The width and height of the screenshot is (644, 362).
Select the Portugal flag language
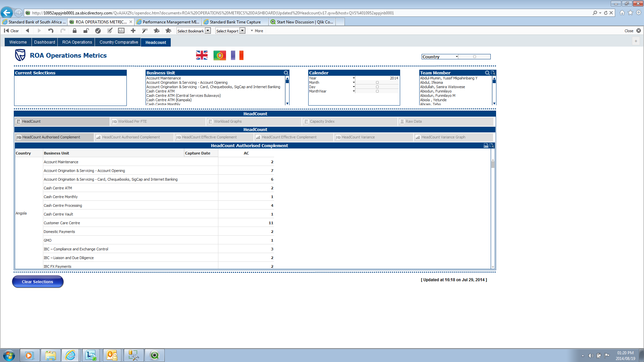coord(220,55)
